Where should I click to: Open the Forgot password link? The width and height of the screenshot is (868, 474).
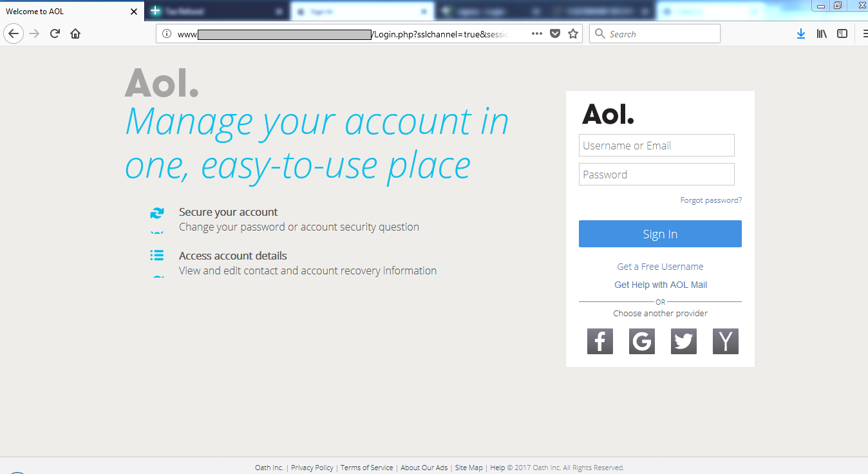(710, 200)
